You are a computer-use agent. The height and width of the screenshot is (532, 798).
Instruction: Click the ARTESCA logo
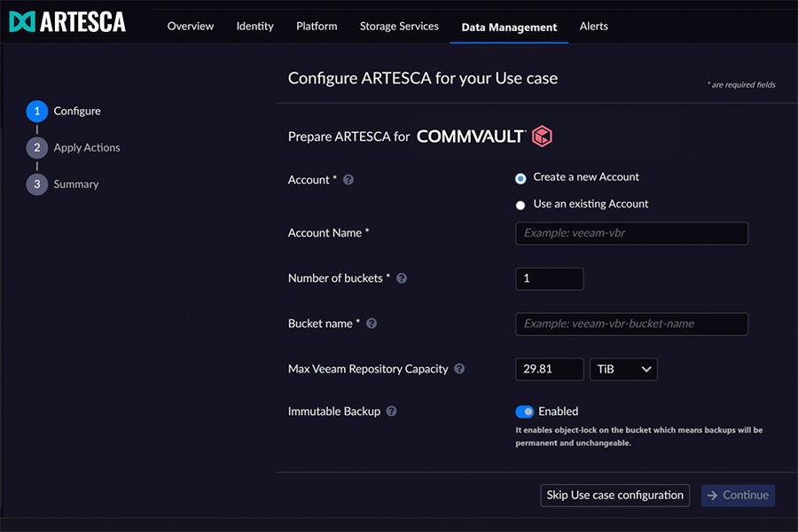click(x=67, y=22)
